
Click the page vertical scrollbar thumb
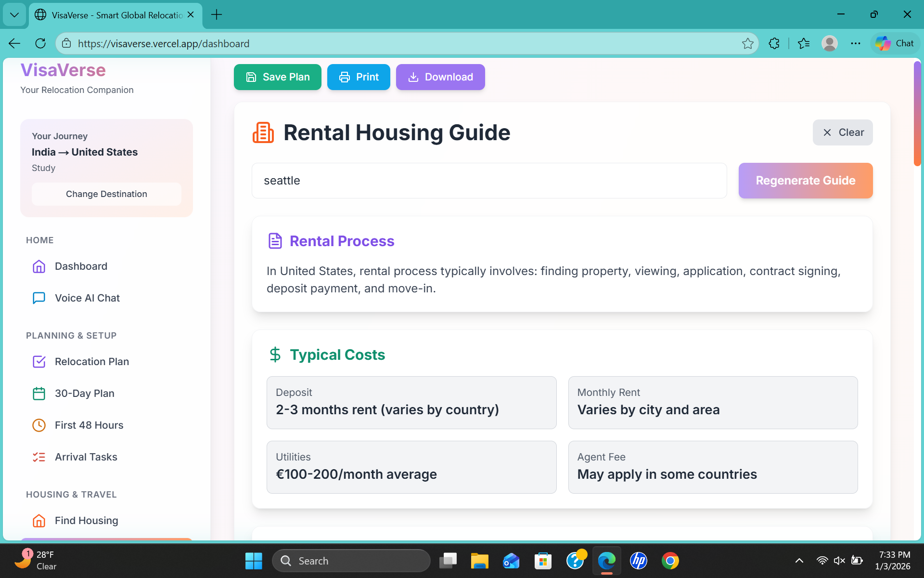coord(917,113)
